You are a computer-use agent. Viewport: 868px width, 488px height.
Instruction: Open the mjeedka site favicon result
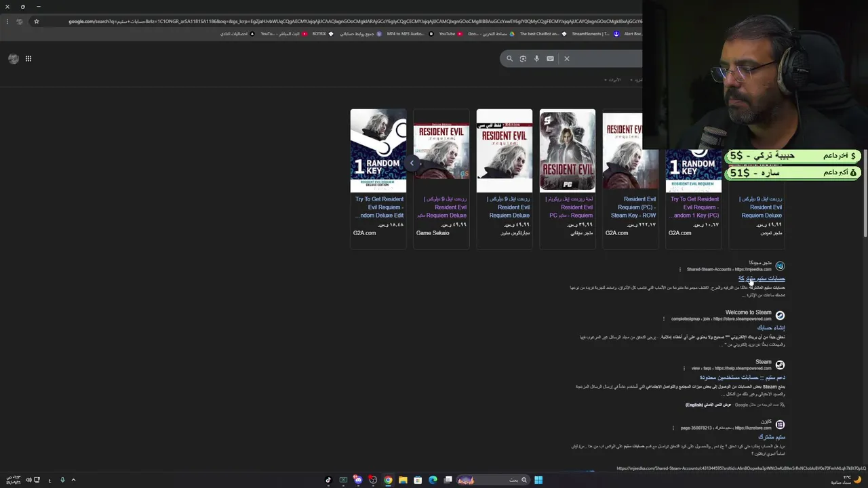pos(780,266)
